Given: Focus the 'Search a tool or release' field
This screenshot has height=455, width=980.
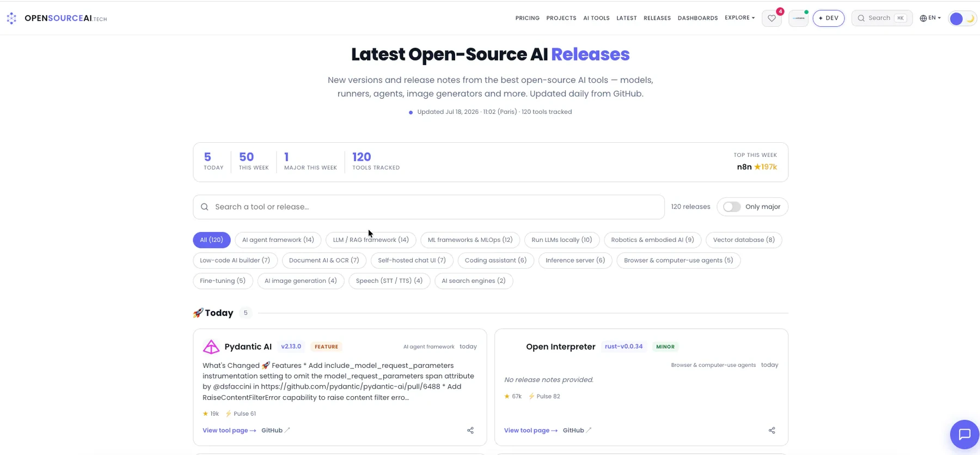Looking at the screenshot, I should tap(428, 207).
